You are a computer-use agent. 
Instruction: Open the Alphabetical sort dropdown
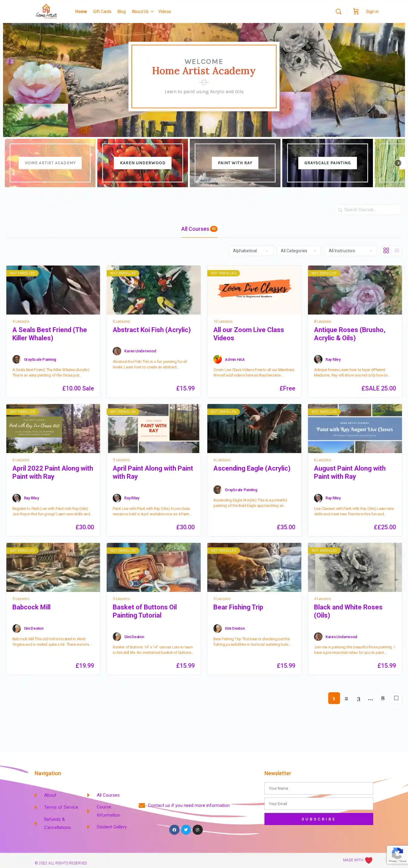point(251,251)
